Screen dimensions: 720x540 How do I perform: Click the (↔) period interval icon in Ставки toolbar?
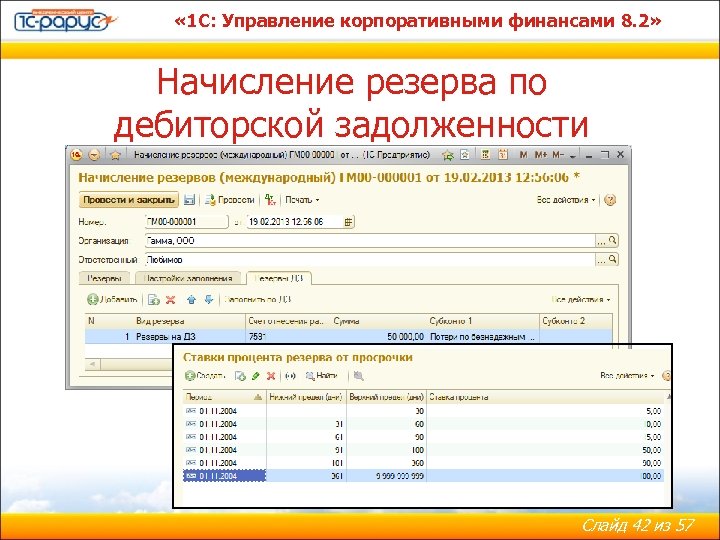(290, 376)
